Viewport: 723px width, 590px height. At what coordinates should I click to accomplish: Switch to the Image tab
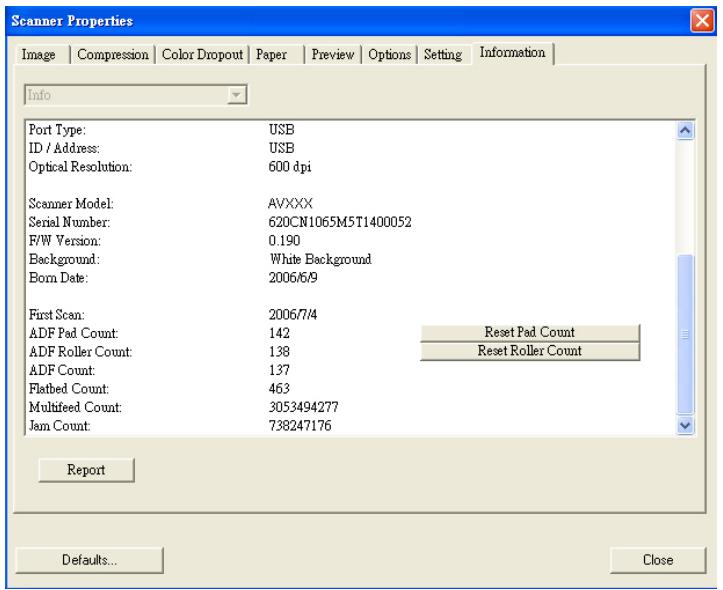pos(39,54)
